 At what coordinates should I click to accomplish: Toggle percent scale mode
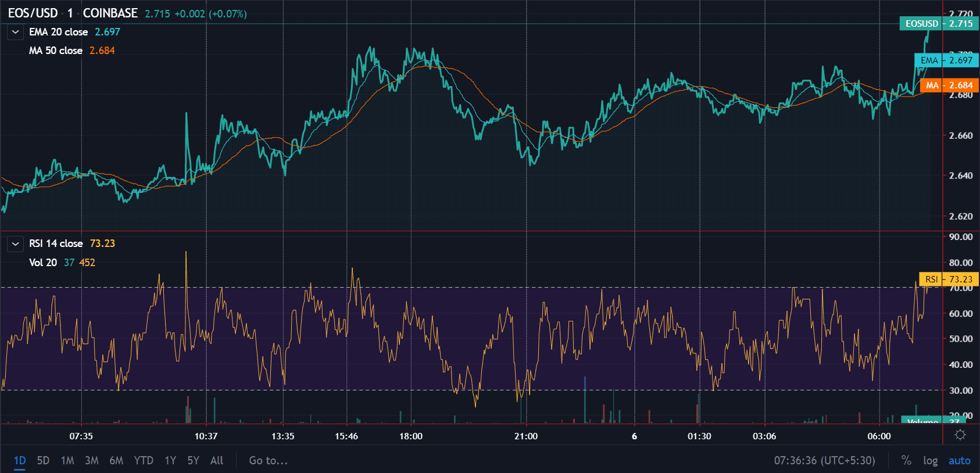click(x=906, y=460)
